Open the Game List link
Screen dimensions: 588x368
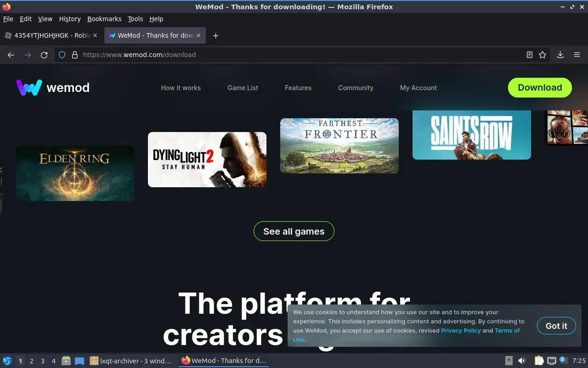(243, 88)
